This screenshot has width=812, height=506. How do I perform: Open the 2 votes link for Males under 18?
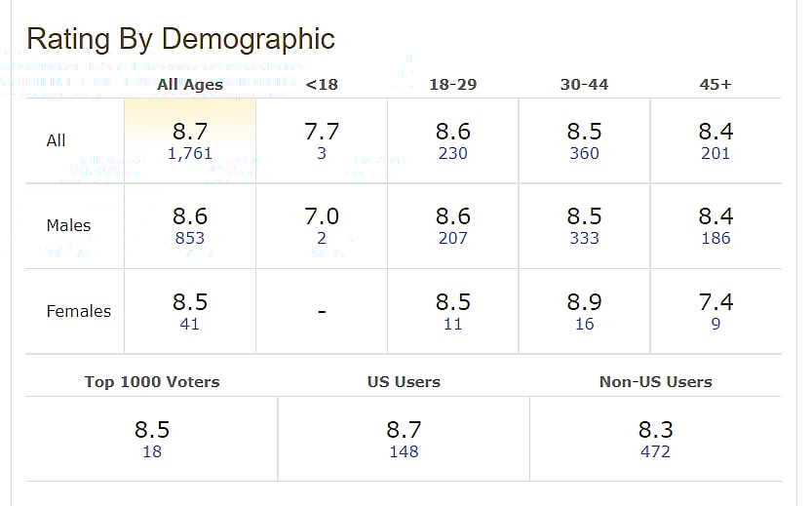click(x=322, y=238)
